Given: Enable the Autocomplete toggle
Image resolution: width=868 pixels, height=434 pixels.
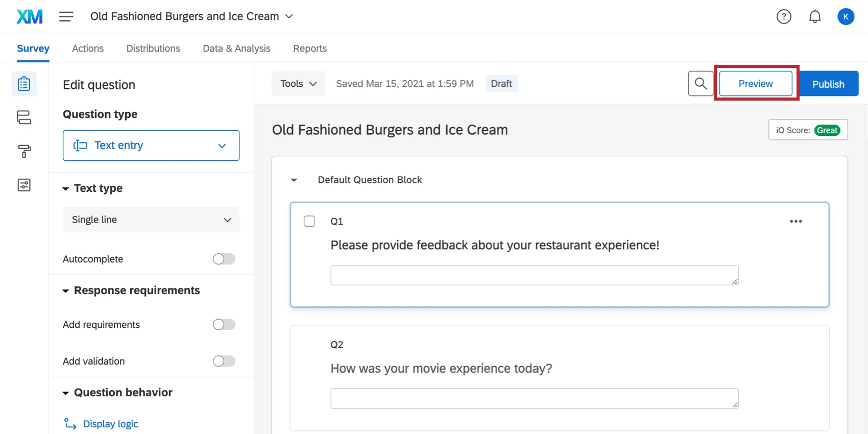Looking at the screenshot, I should [x=224, y=259].
